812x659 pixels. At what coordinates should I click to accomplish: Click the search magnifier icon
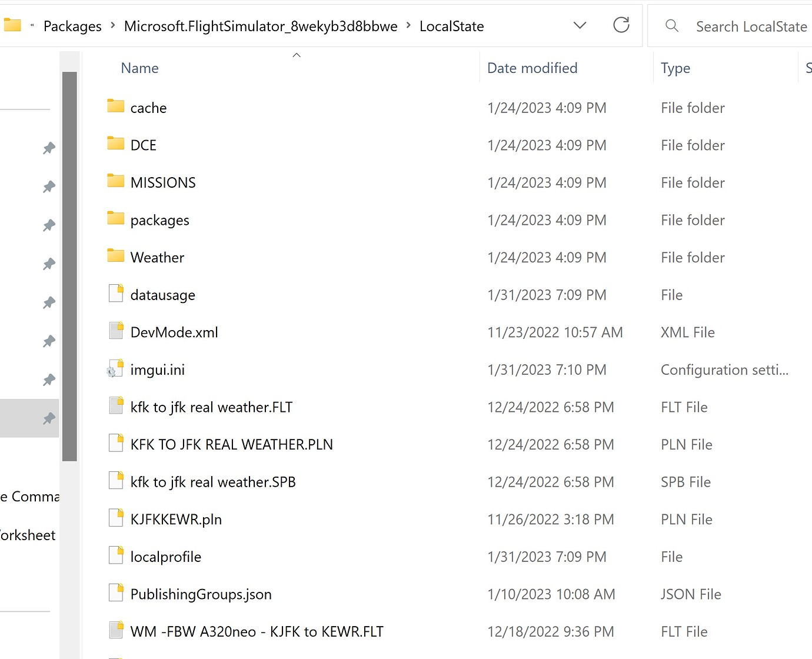coord(672,25)
